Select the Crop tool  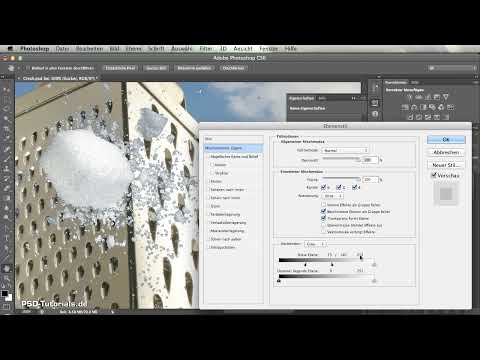pyautogui.click(x=6, y=129)
